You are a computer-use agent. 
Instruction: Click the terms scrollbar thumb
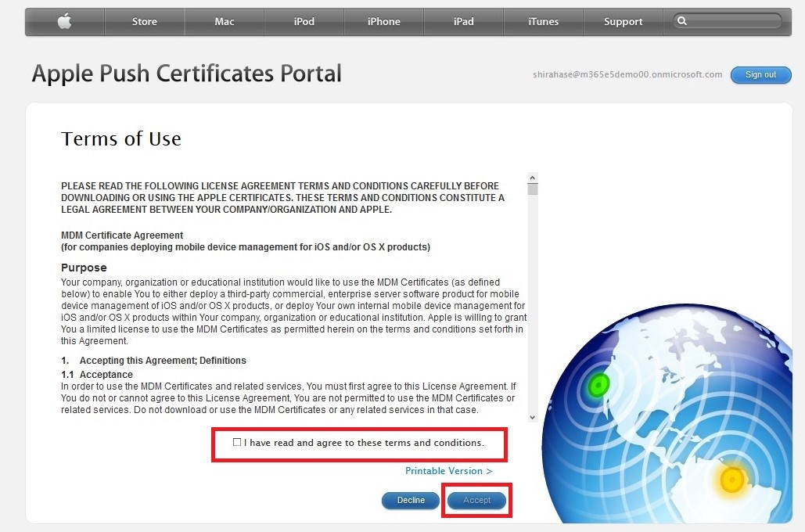(x=533, y=189)
